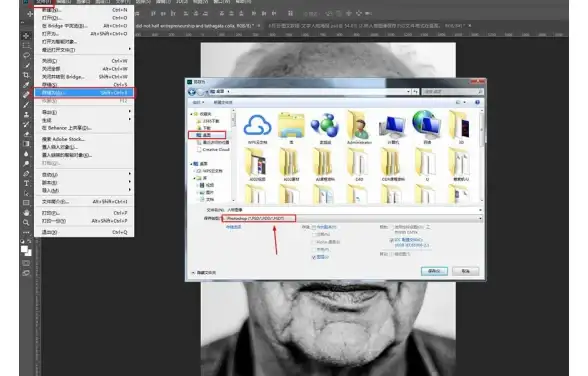This screenshot has height=376, width=588.
Task: Collapse the Libraries tree node
Action: [195, 178]
